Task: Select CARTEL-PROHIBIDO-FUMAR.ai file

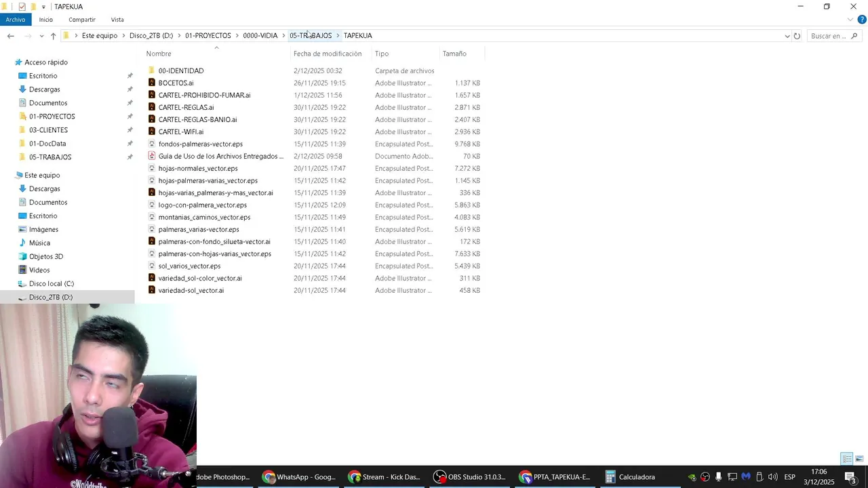Action: tap(204, 95)
